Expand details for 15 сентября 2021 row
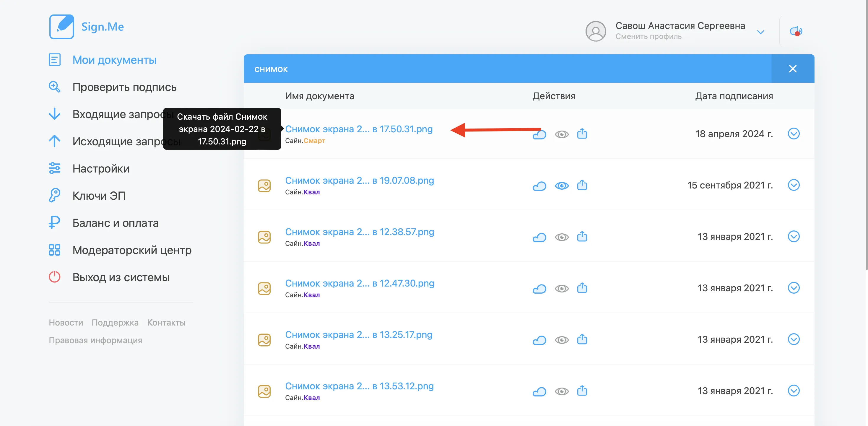The height and width of the screenshot is (426, 868). (794, 185)
